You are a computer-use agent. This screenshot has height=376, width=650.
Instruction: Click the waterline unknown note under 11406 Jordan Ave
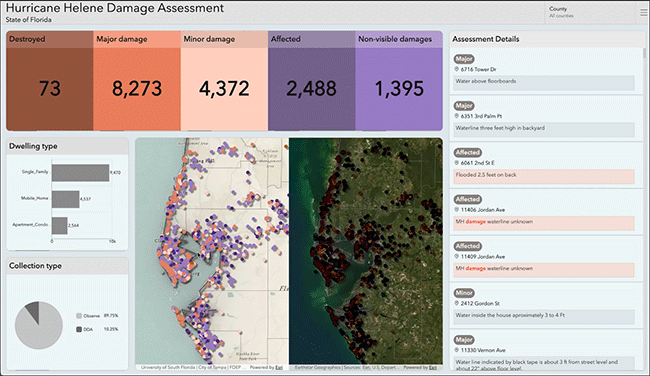(x=544, y=223)
